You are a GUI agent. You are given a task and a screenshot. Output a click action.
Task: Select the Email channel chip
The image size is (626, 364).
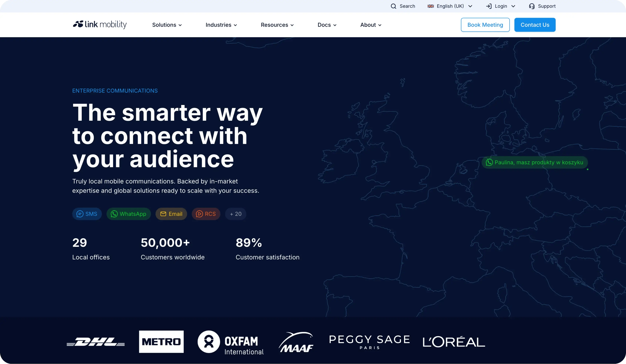pos(171,214)
